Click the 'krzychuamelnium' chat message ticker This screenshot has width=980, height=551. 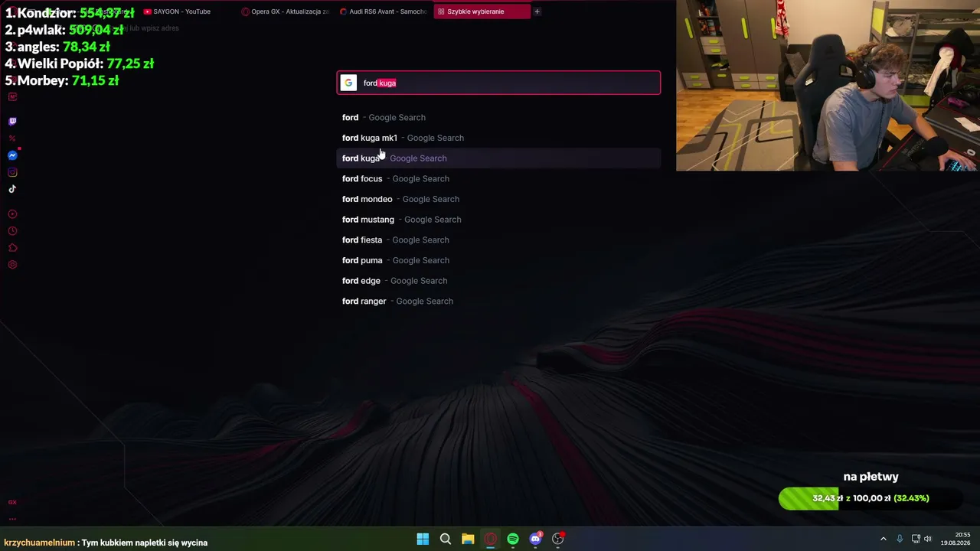tap(106, 543)
